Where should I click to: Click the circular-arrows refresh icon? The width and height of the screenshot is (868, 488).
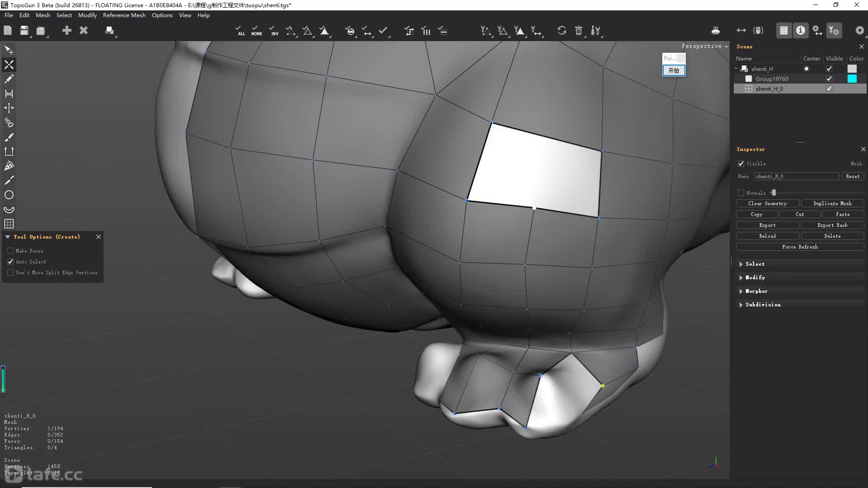561,30
